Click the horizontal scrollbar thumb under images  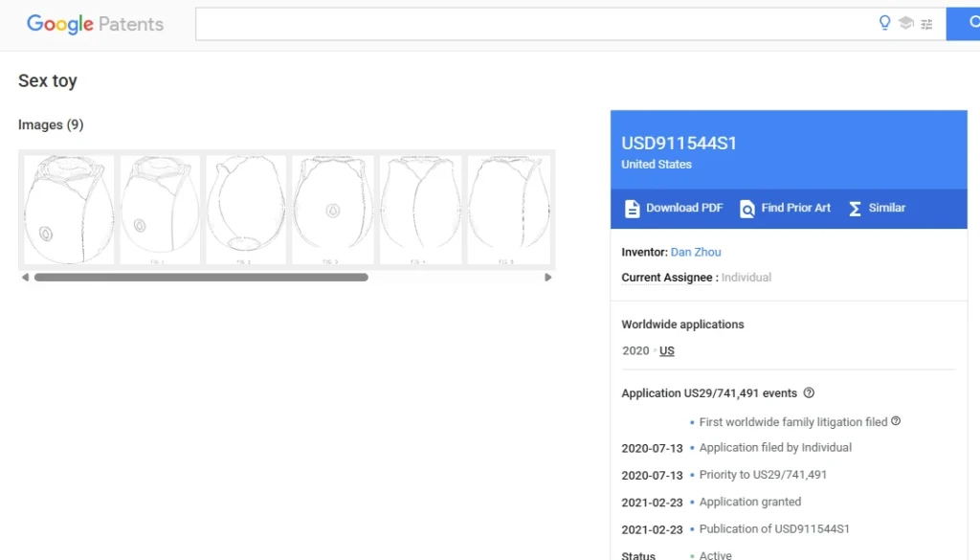201,278
